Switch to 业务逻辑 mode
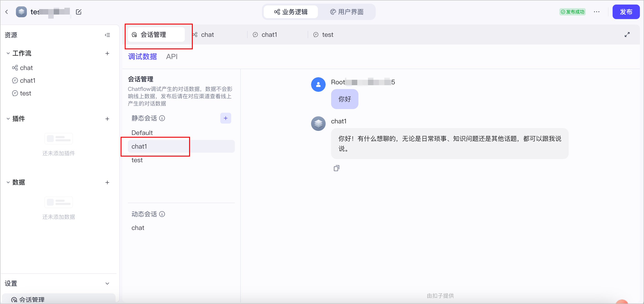 point(291,12)
